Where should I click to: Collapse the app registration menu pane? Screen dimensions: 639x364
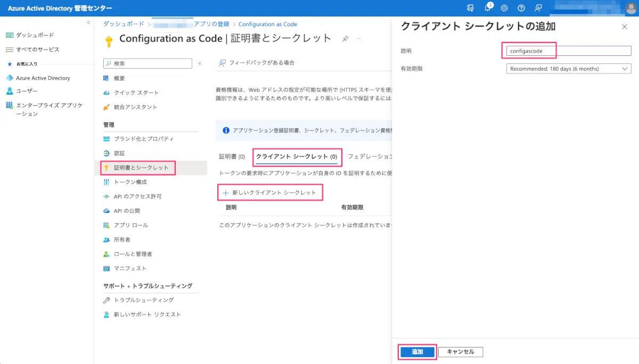click(200, 63)
